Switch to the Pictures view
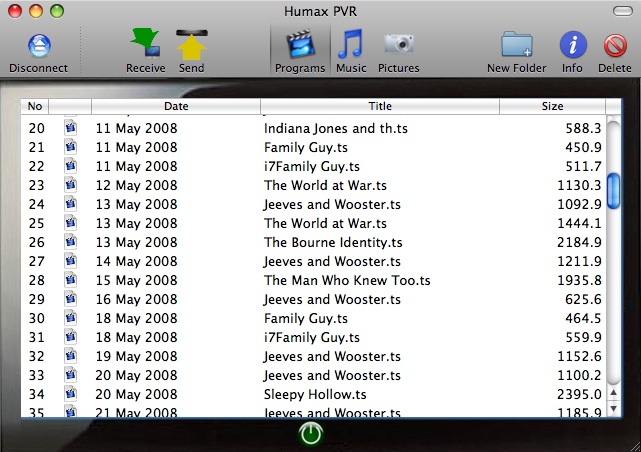This screenshot has width=641, height=452. [x=399, y=50]
